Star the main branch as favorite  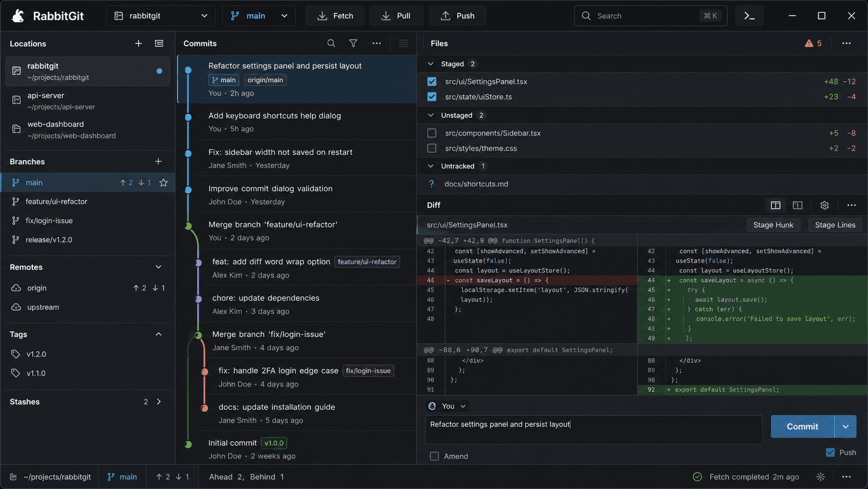tap(164, 182)
